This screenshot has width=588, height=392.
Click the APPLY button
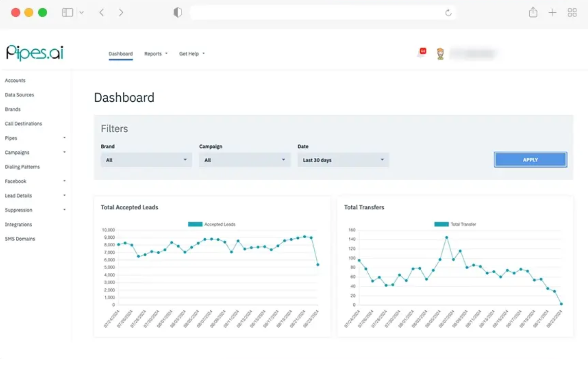[x=530, y=159]
